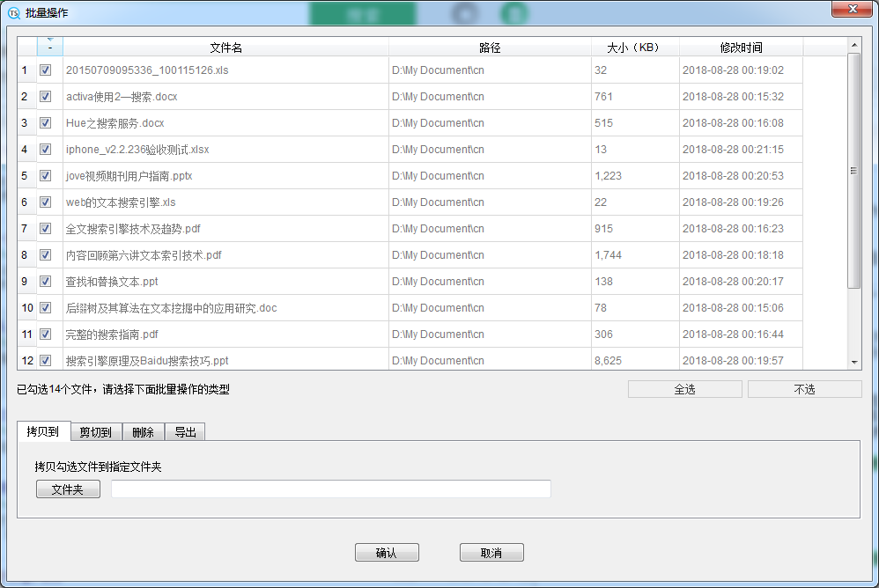The height and width of the screenshot is (588, 879).
Task: Click the scrollbar up arrow
Action: [x=853, y=44]
